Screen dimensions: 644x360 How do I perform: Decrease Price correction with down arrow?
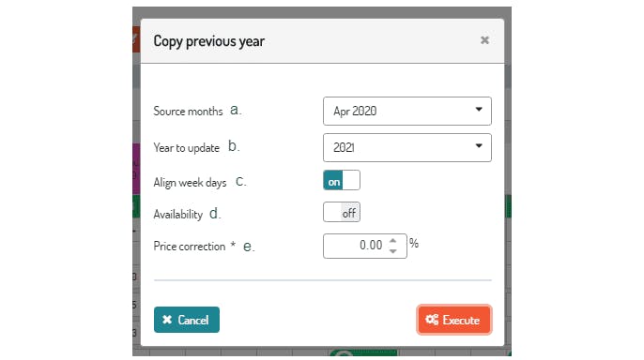click(x=393, y=251)
